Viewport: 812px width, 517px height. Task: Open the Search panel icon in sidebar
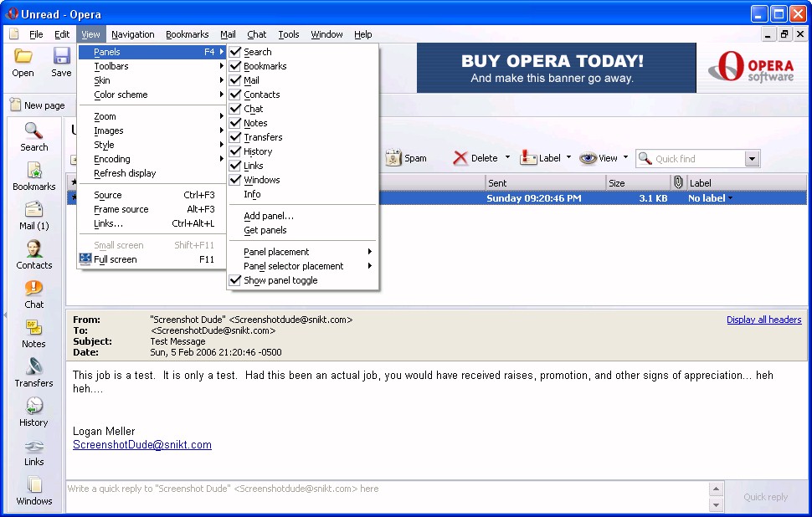(33, 131)
